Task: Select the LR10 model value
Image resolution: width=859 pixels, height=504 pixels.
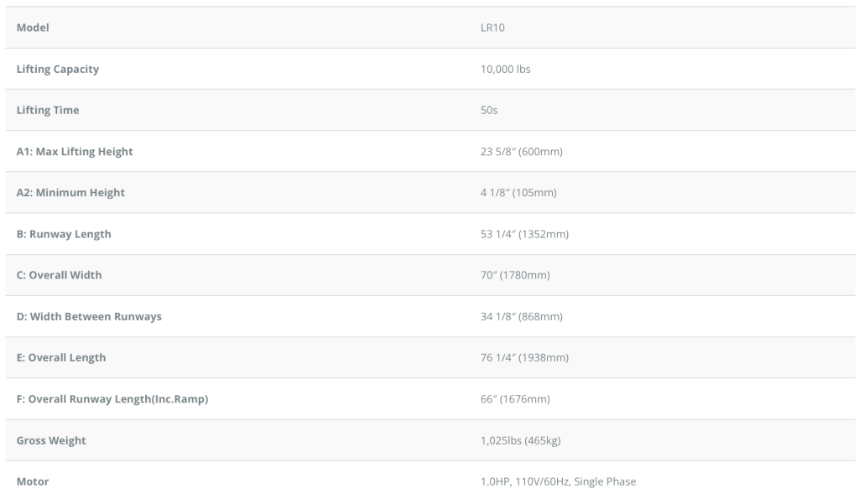Action: tap(492, 28)
